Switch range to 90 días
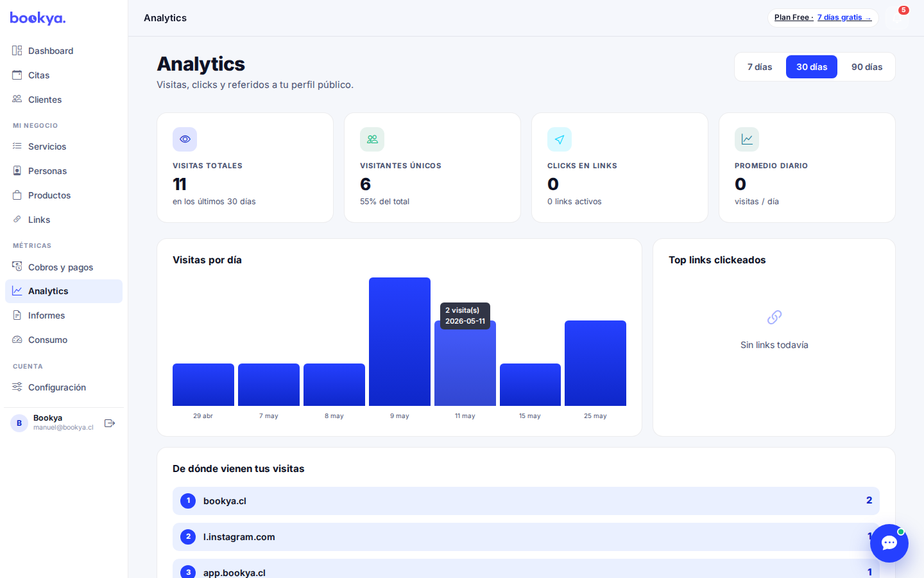Viewport: 924px width, 578px height. coord(867,67)
